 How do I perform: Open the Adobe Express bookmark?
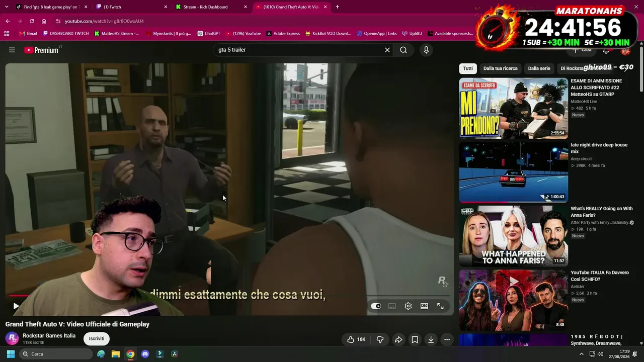click(283, 34)
